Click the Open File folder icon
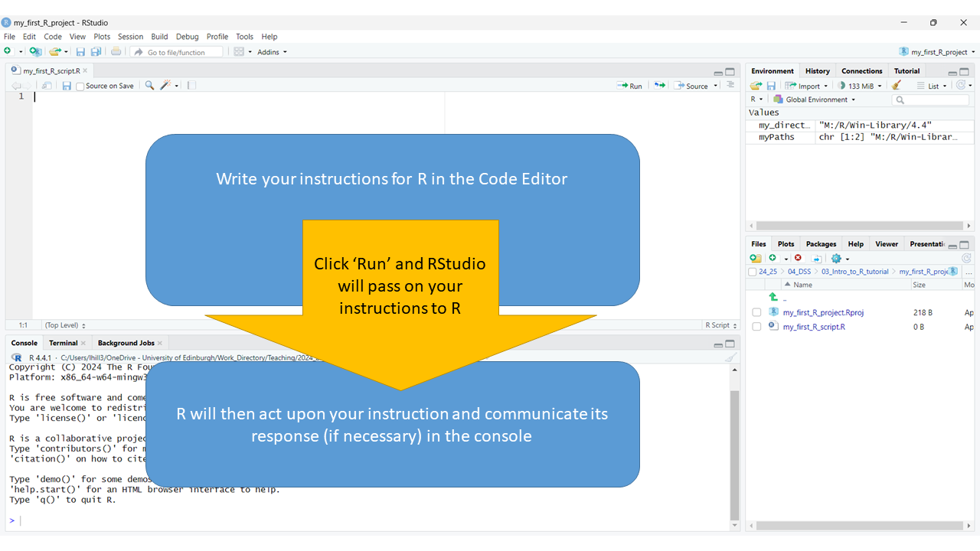The image size is (980, 551). [54, 51]
